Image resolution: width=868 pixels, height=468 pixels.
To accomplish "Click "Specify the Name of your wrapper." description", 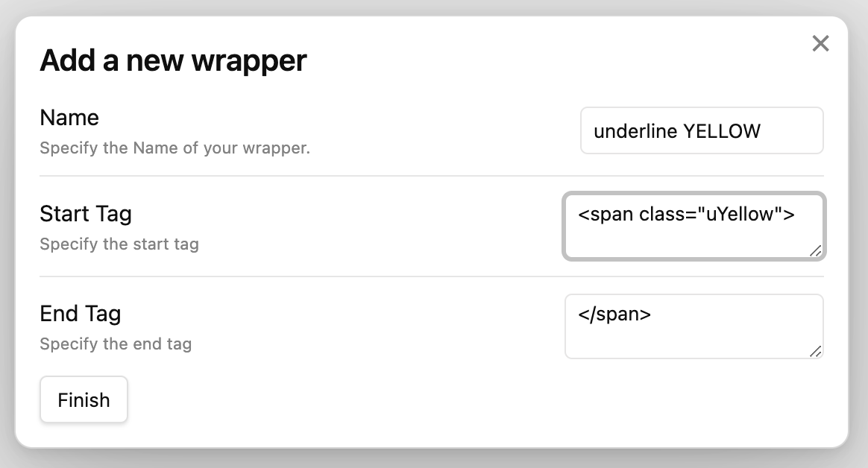I will coord(175,148).
